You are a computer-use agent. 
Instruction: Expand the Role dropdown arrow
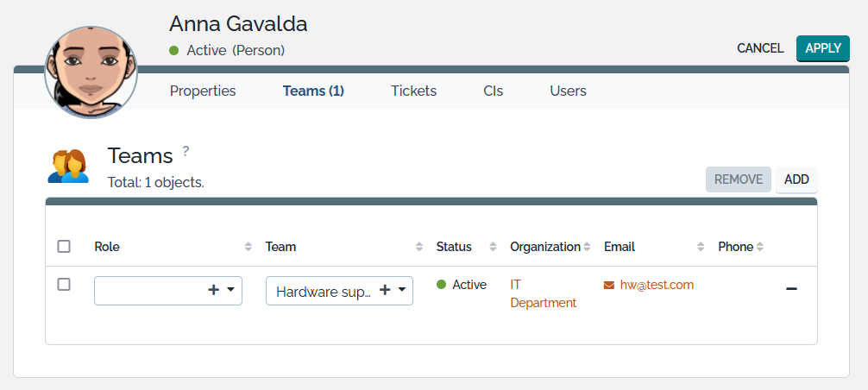point(231,291)
